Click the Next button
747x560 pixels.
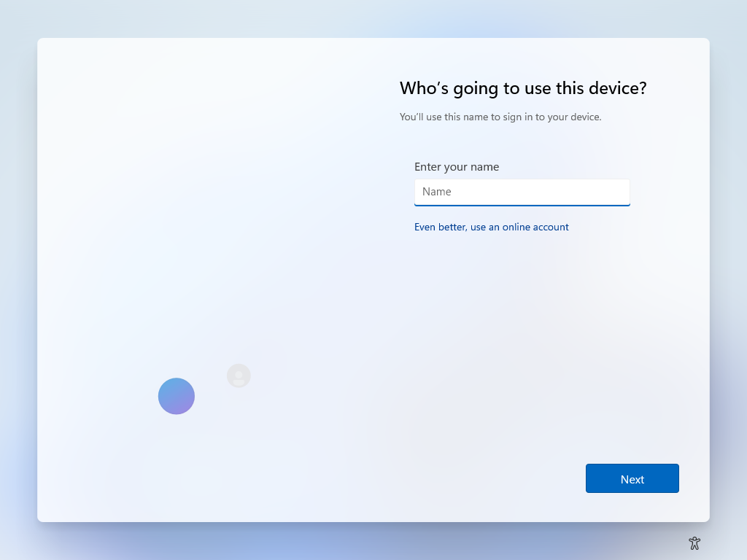point(632,478)
